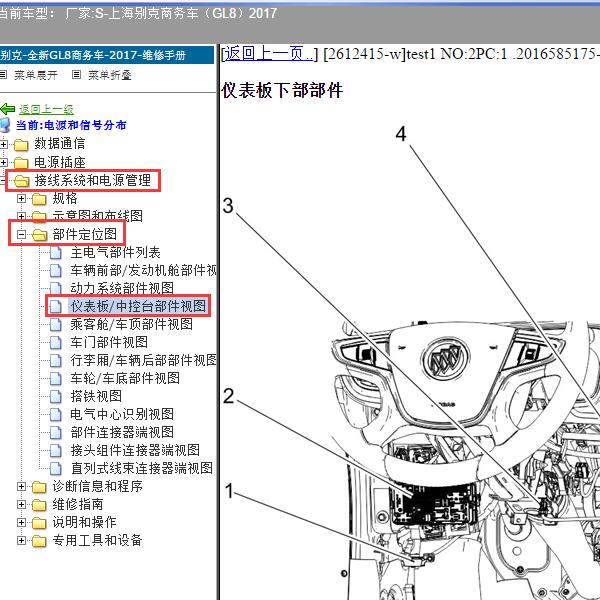Image resolution: width=600 pixels, height=600 pixels.
Task: Click the 当前:电源和信号分布 heading
Action: click(x=71, y=125)
